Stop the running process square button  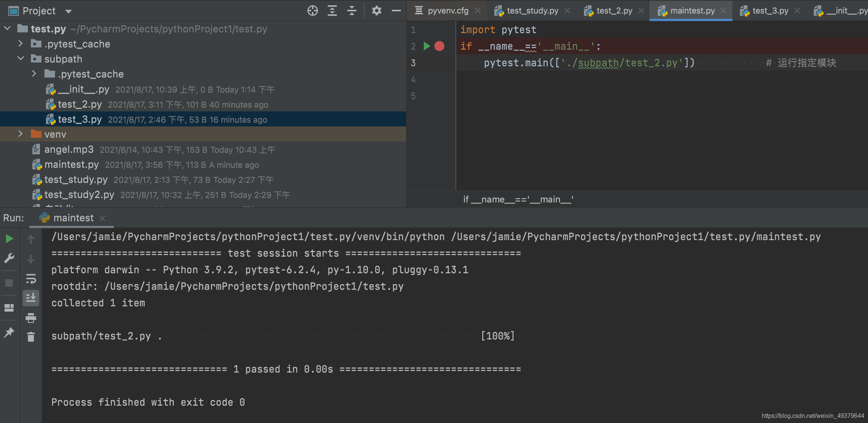pyautogui.click(x=9, y=283)
